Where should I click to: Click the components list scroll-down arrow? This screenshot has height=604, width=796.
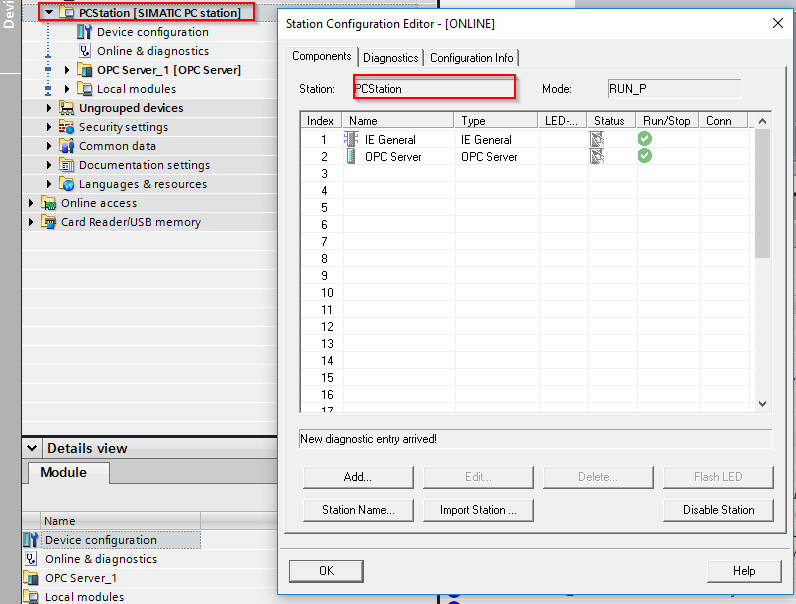[x=762, y=404]
